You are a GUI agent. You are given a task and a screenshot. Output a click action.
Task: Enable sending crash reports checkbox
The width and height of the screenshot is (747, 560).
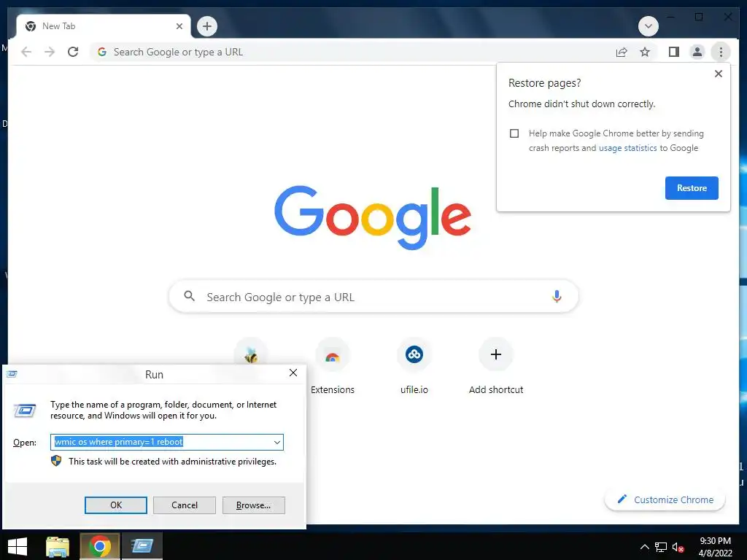tap(514, 133)
